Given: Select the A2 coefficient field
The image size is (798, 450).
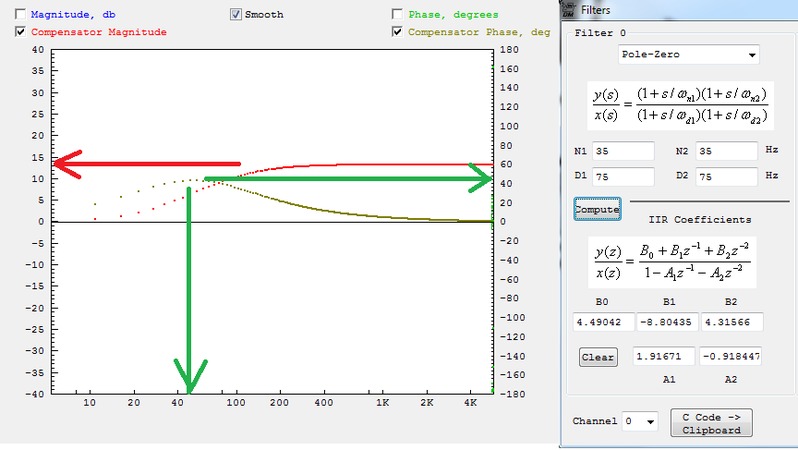Looking at the screenshot, I should [733, 357].
